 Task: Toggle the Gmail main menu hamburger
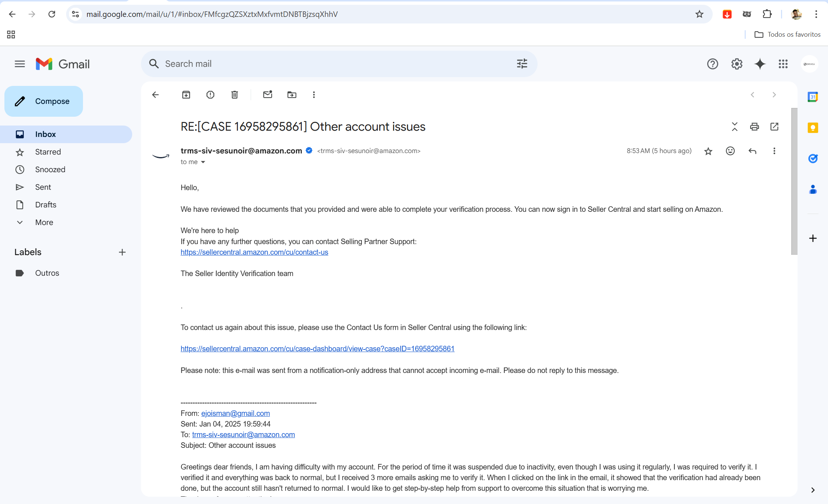(x=20, y=64)
